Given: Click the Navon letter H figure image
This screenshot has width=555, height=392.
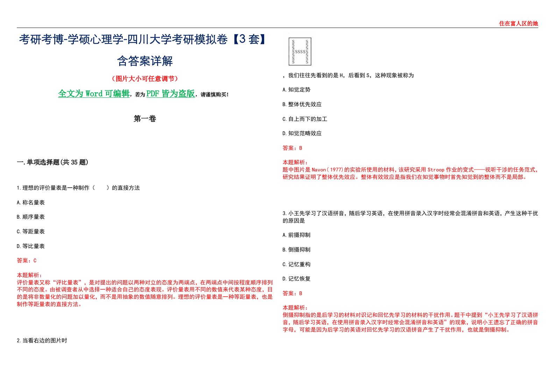Looking at the screenshot, I should coord(300,52).
